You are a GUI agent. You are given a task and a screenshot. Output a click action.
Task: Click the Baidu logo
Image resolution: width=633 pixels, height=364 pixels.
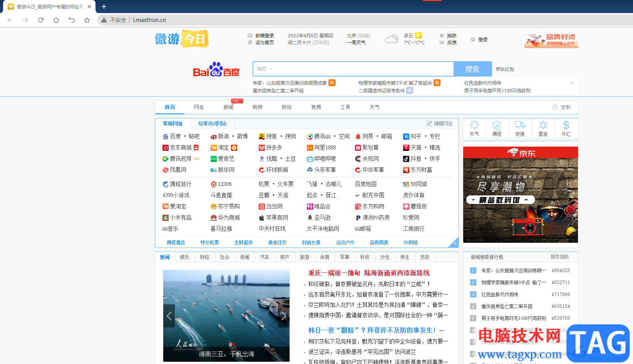[216, 70]
